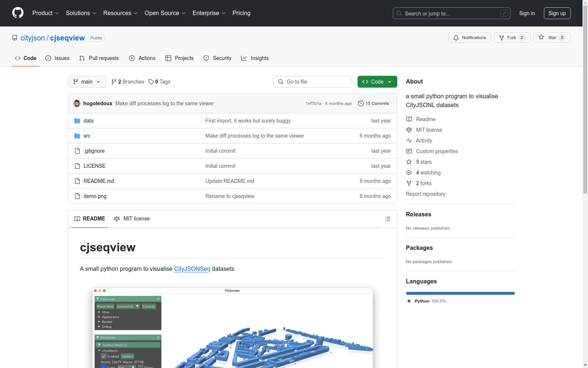Click the page vertical scrollbar
588x368 pixels.
pos(585,99)
